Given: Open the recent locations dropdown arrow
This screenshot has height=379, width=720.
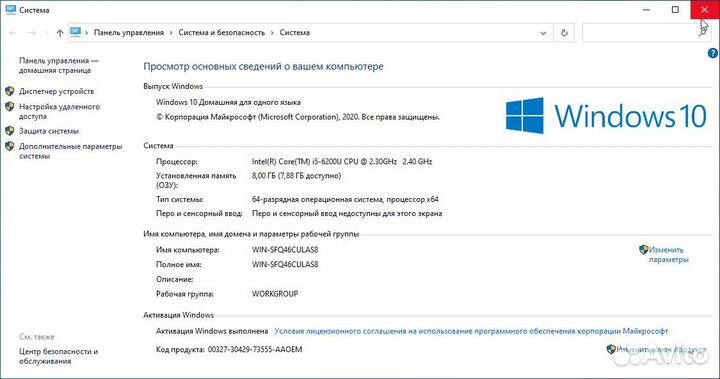Looking at the screenshot, I should (x=46, y=33).
